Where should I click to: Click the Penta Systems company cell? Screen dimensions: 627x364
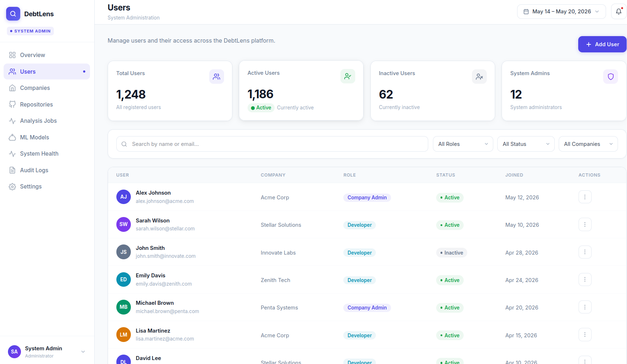(x=279, y=308)
